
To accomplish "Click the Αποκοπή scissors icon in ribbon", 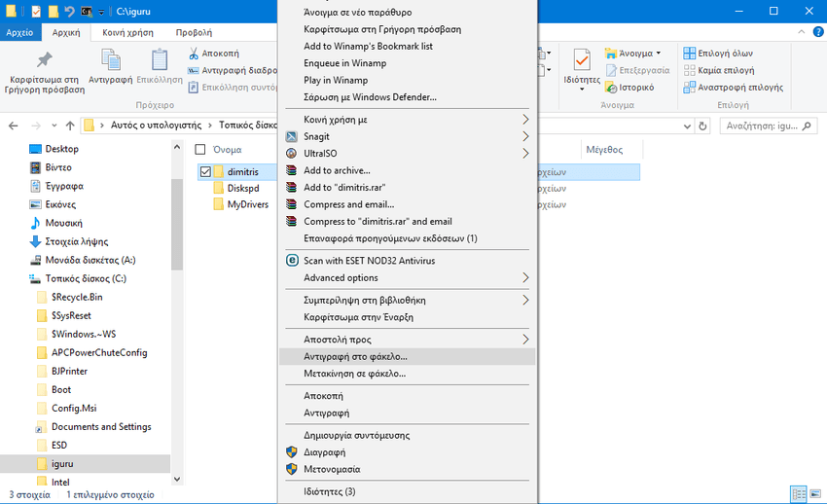I will click(x=194, y=54).
